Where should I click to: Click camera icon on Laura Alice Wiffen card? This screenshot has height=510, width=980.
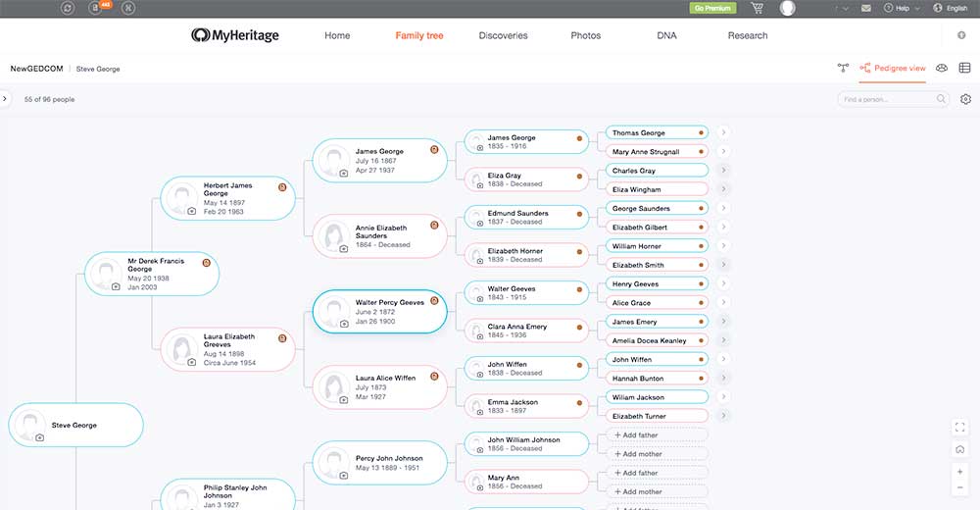(344, 399)
